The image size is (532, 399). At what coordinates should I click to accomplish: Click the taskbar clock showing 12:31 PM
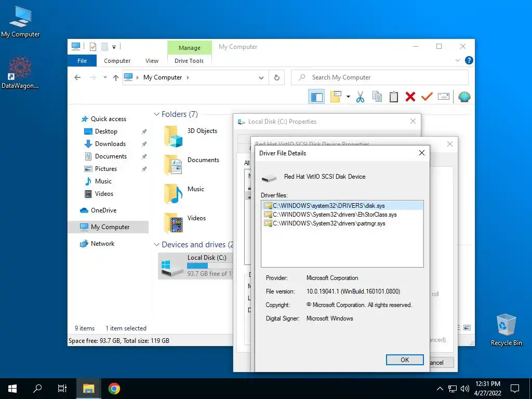pyautogui.click(x=487, y=389)
